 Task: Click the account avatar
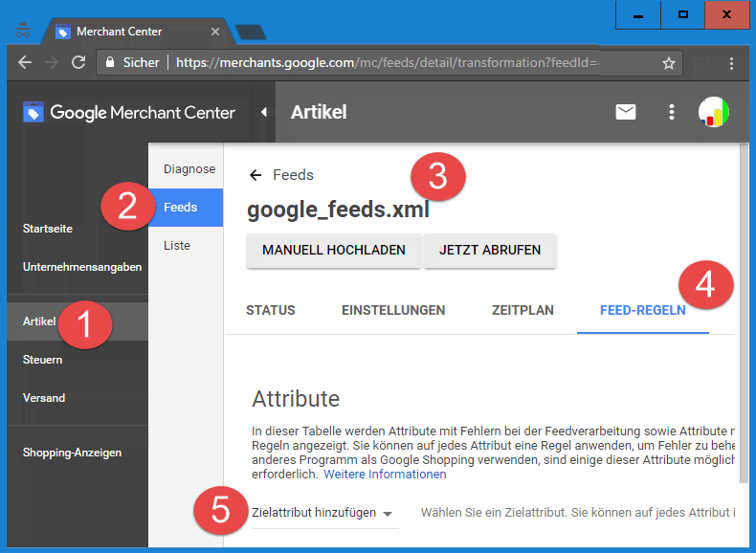coord(714,112)
